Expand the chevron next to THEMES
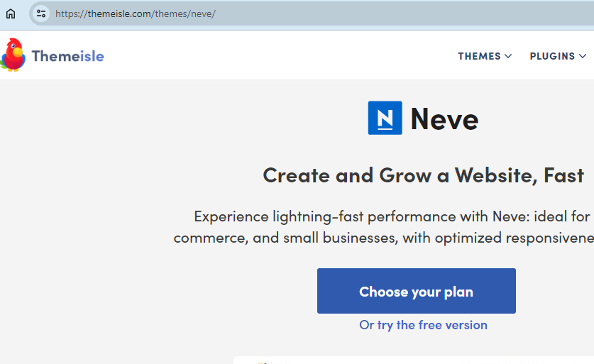 click(x=508, y=56)
